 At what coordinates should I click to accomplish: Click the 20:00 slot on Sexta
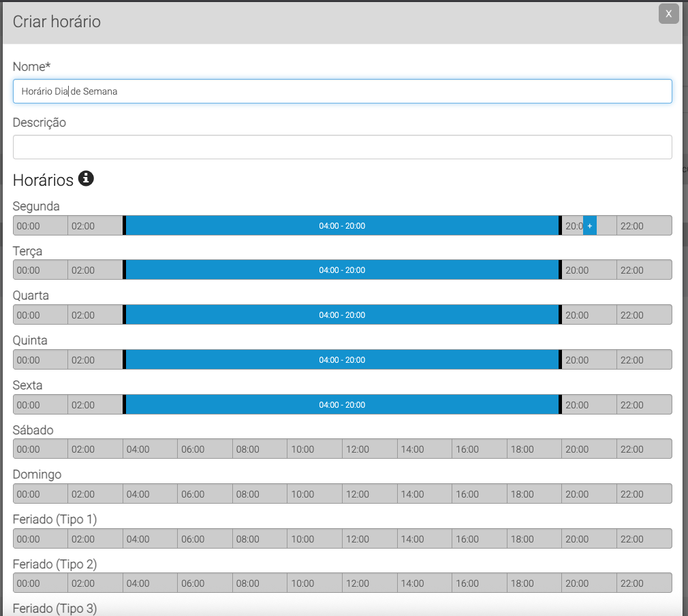(589, 405)
